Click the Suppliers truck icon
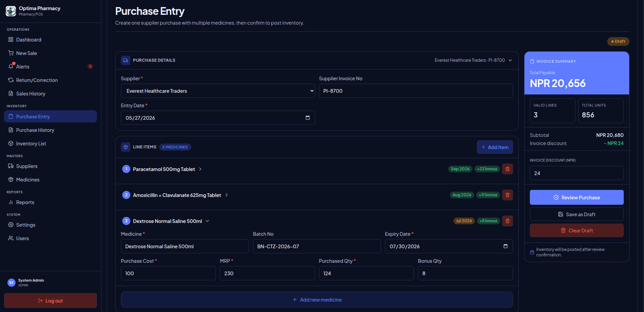 (11, 166)
